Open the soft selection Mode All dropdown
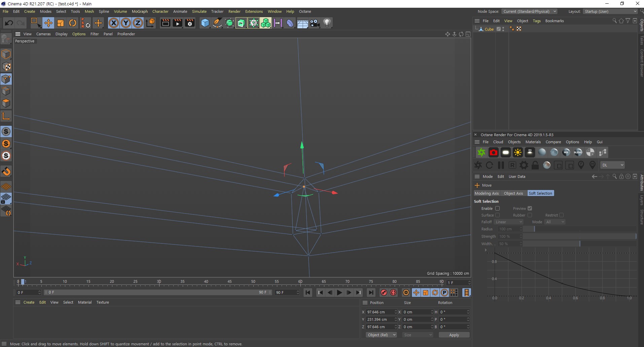This screenshot has height=347, width=644. coord(555,222)
